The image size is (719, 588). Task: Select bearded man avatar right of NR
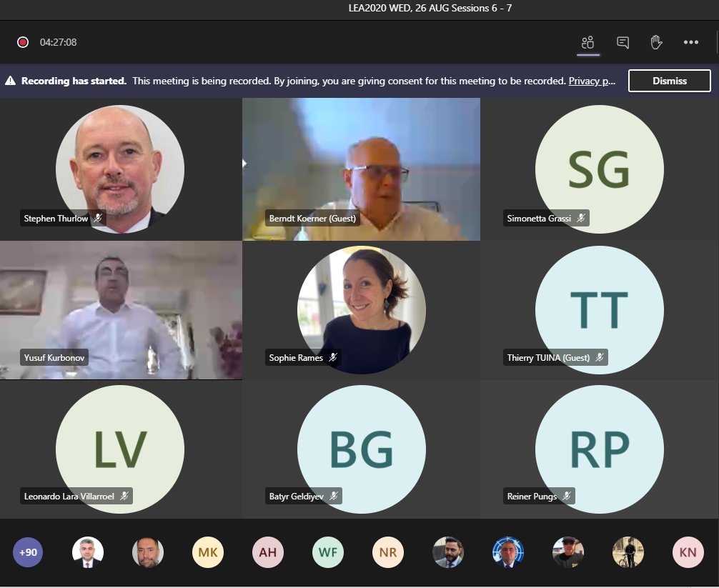(x=448, y=552)
